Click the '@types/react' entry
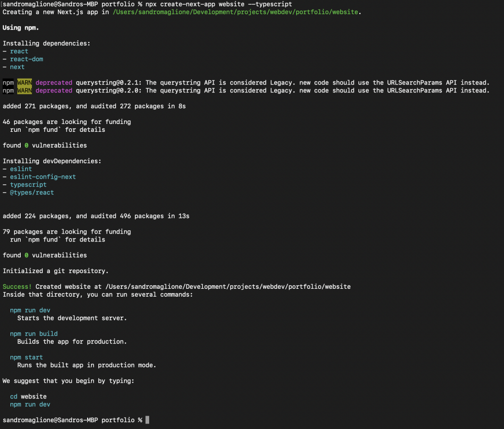This screenshot has width=504, height=429. pyautogui.click(x=32, y=192)
